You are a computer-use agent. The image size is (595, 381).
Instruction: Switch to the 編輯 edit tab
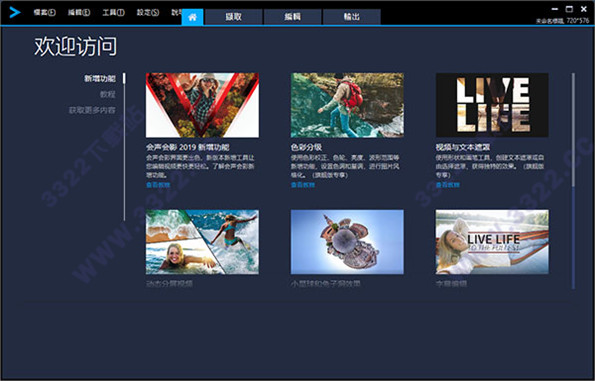[x=293, y=17]
